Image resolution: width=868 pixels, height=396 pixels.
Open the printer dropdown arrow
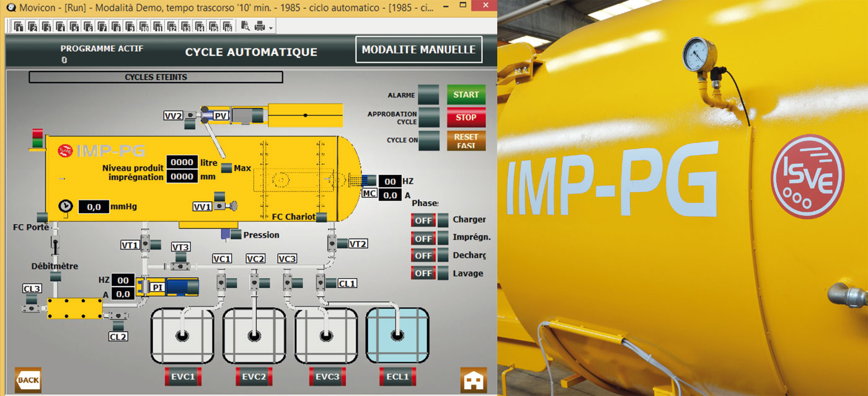[271, 27]
